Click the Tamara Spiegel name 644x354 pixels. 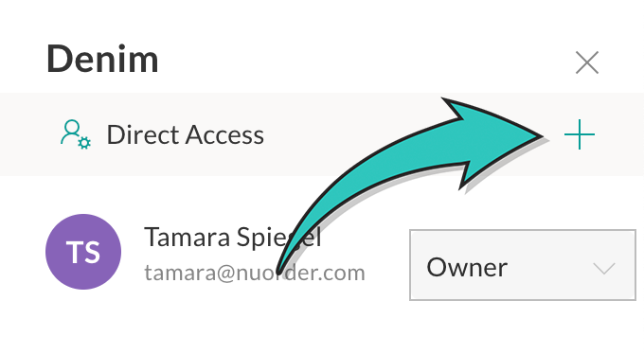[x=232, y=237]
